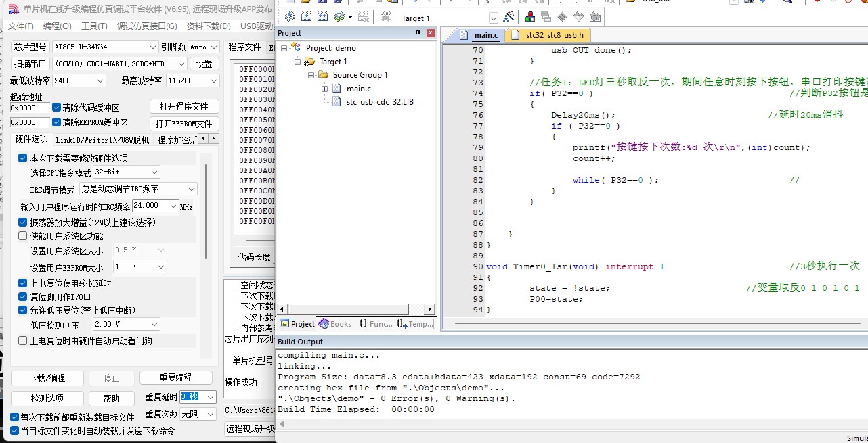Viewport: 868px width, 443px height.
Task: Click the Pack Installer icon
Action: click(x=595, y=18)
